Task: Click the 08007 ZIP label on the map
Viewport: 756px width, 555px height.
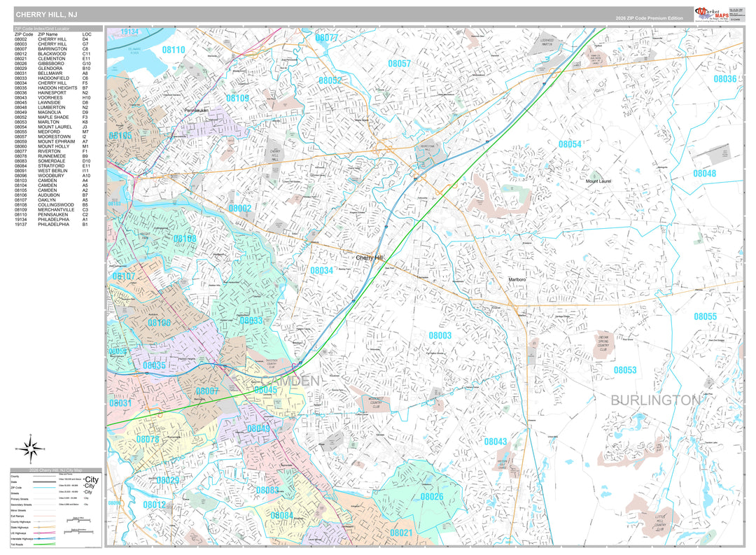Action: [x=207, y=391]
